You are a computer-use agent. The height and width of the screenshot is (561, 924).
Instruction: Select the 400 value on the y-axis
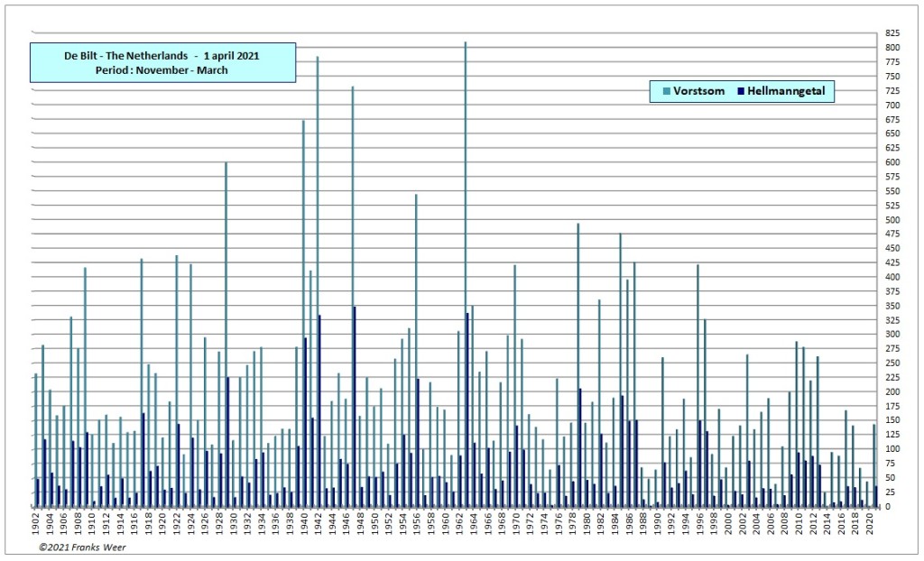coord(891,277)
